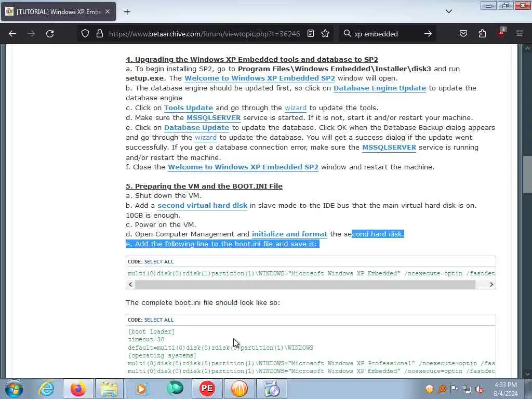Bookmark this page with the star icon
The image size is (532, 399).
[325, 34]
